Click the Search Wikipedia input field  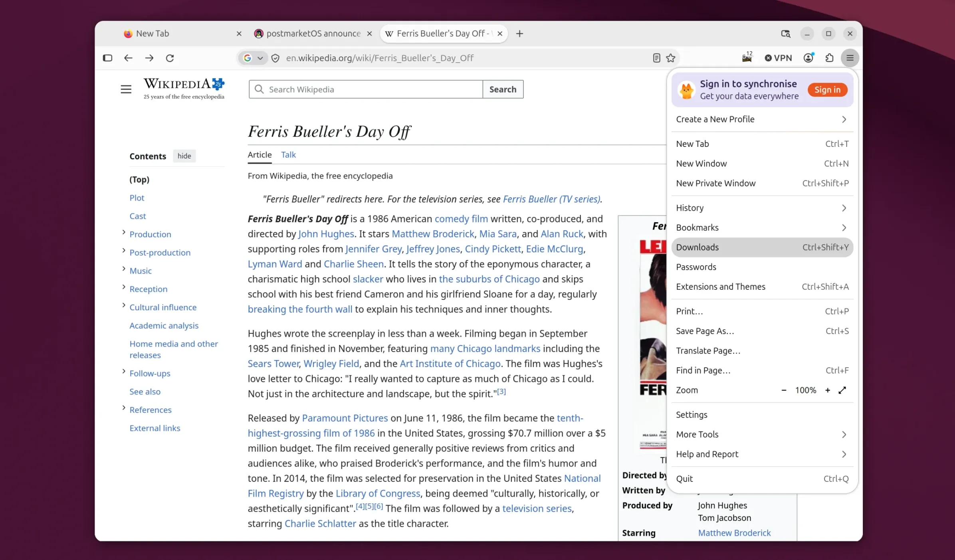pos(366,89)
